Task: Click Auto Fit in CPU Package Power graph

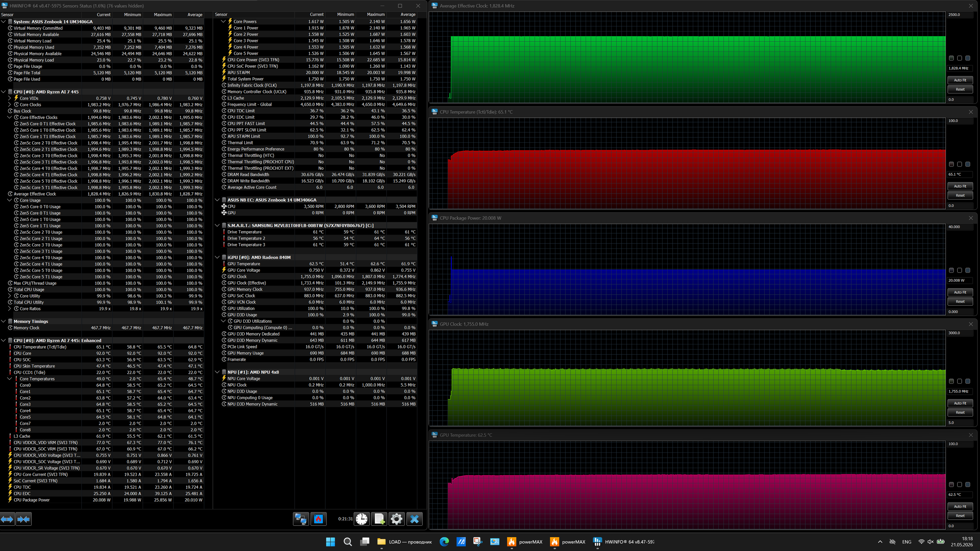Action: 960,292
